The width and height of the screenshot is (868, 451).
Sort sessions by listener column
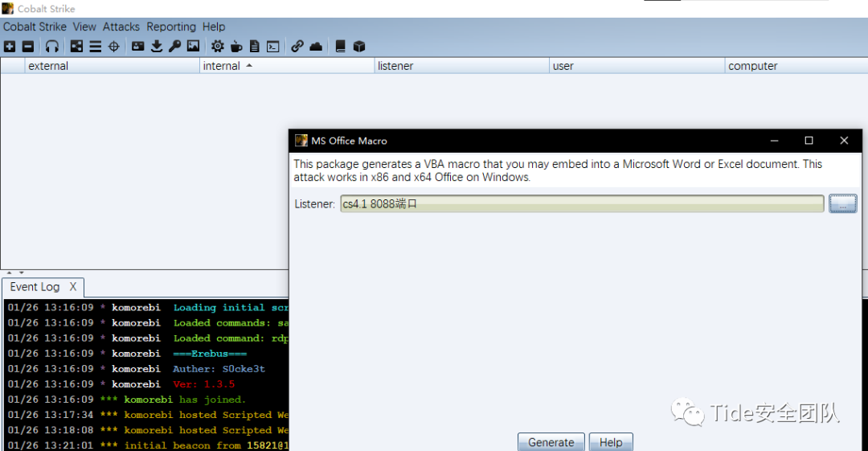click(461, 66)
